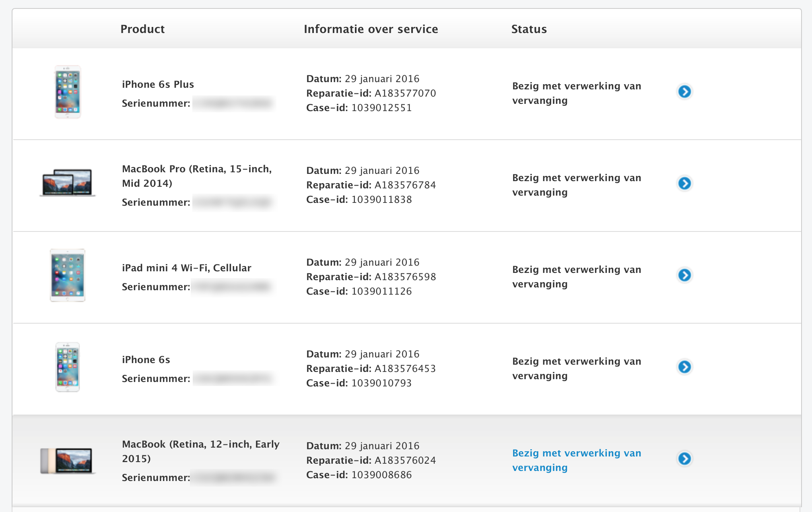Click the Product column header
Screen dimensions: 812x512
142,29
